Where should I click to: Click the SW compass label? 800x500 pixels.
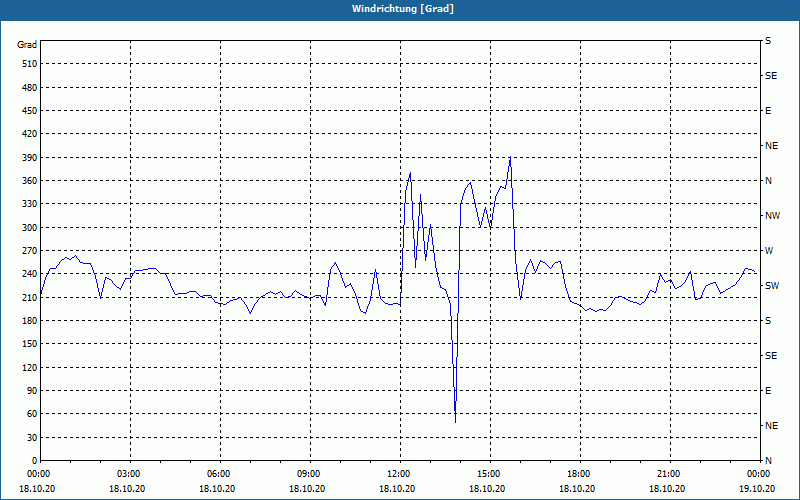tap(772, 286)
